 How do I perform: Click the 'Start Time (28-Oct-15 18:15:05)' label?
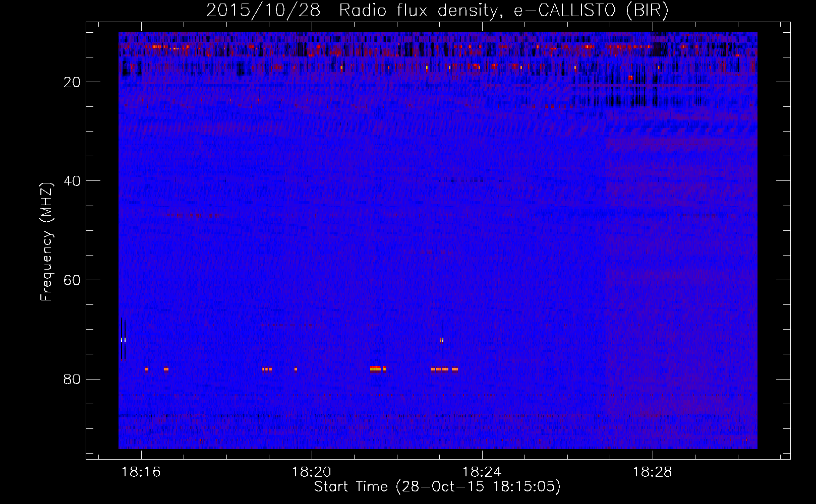tap(437, 487)
